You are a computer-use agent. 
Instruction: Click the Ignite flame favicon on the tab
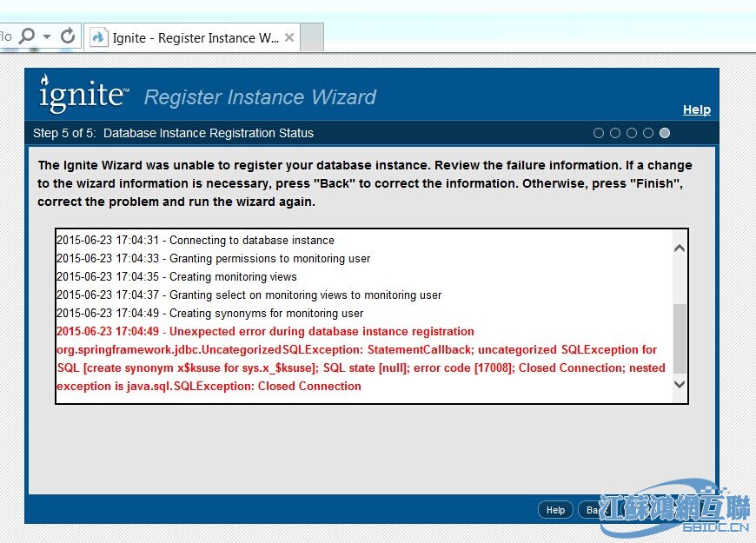(x=98, y=37)
